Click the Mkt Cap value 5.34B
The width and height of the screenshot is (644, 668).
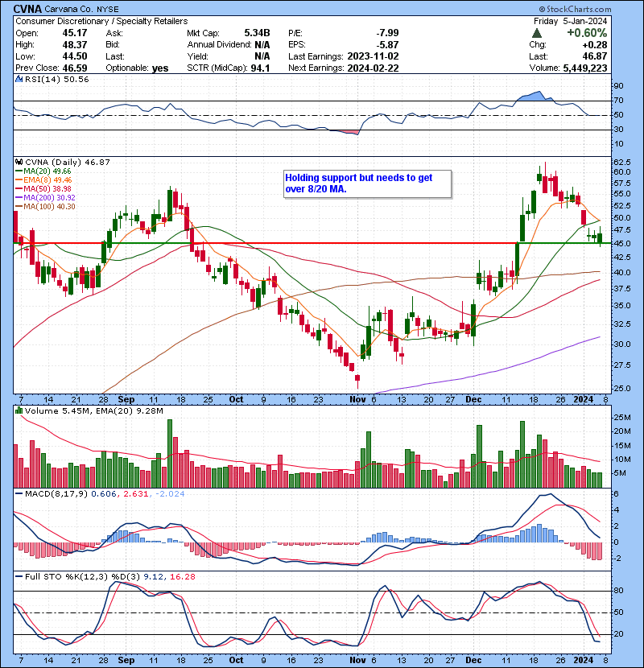point(257,33)
